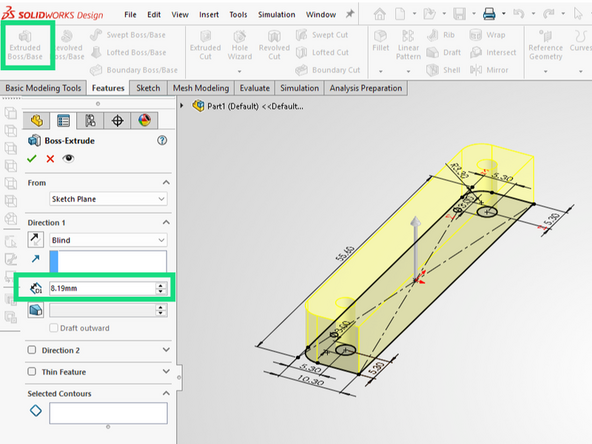Open the Blind end condition dropdown

click(x=108, y=240)
